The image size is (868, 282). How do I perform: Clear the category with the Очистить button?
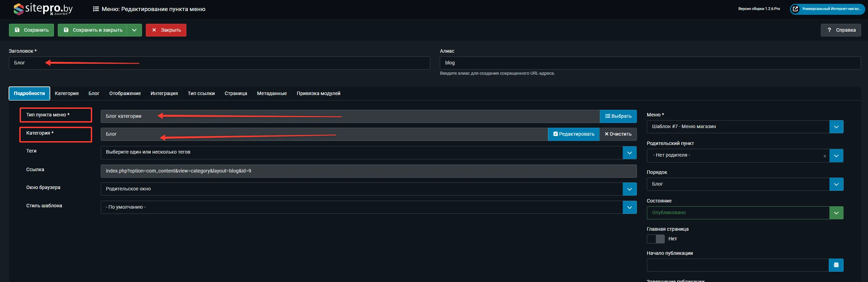point(618,134)
